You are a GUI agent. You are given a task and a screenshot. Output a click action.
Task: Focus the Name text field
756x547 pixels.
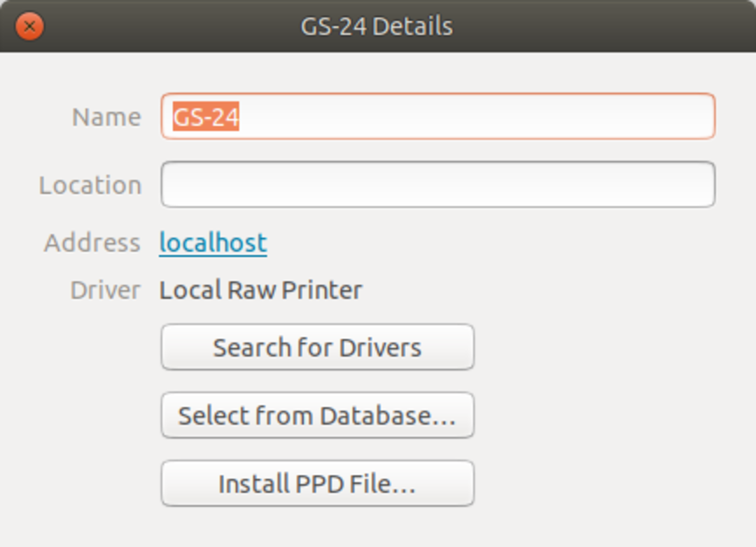(476, 116)
